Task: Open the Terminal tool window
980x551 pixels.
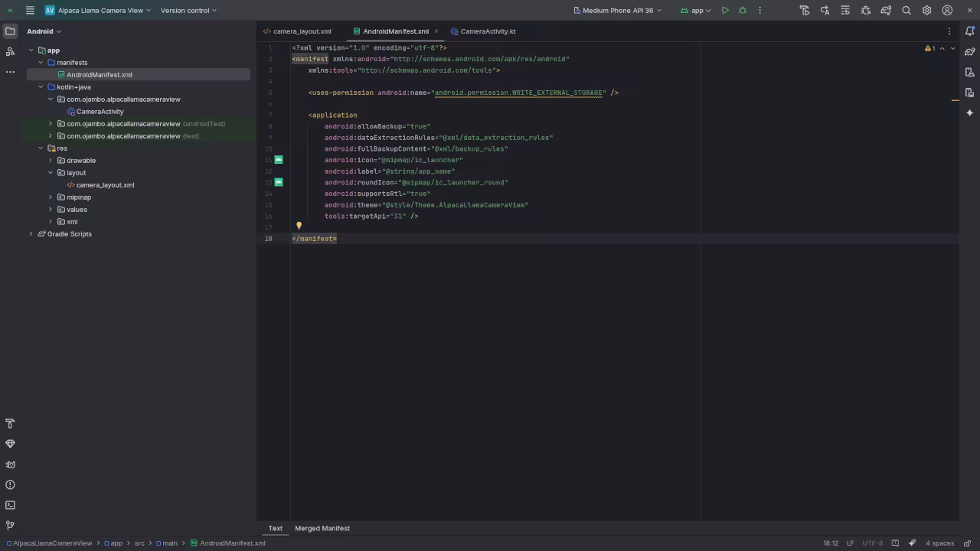Action: [x=10, y=505]
